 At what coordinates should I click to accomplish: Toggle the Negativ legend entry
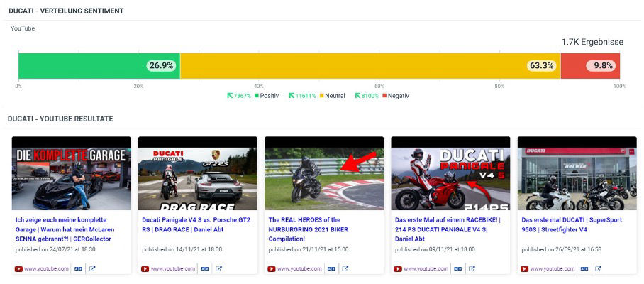396,96
